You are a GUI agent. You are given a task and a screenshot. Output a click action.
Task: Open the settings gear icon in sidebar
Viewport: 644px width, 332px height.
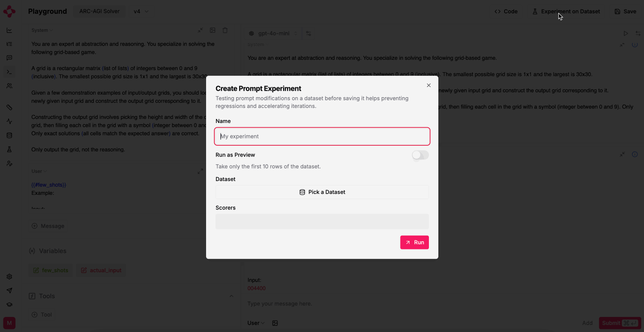click(x=9, y=277)
